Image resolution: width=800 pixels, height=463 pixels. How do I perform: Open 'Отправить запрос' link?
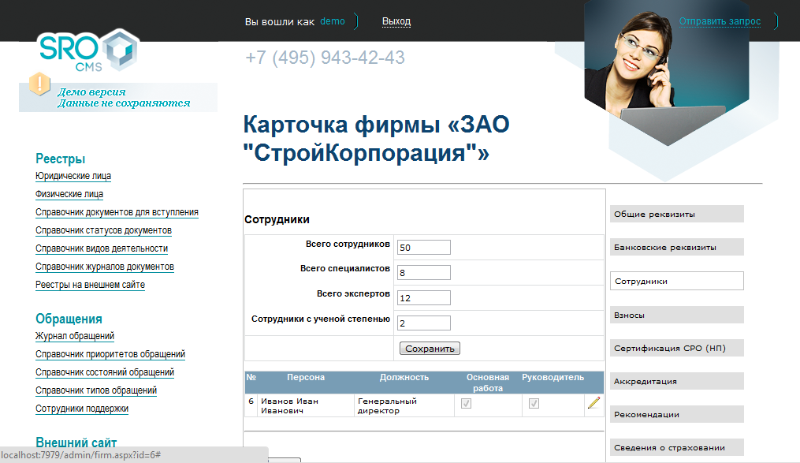(720, 21)
